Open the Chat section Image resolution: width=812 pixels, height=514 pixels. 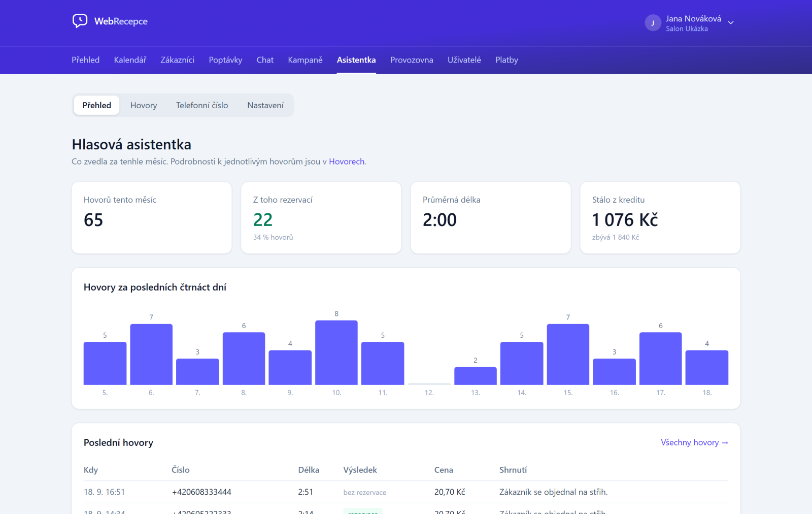click(265, 60)
